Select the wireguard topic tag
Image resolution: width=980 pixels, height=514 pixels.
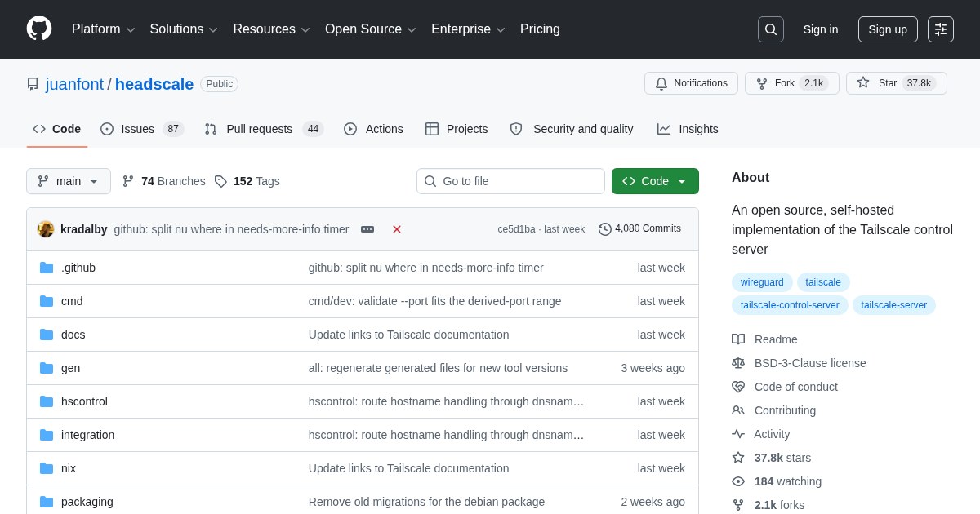coord(762,282)
